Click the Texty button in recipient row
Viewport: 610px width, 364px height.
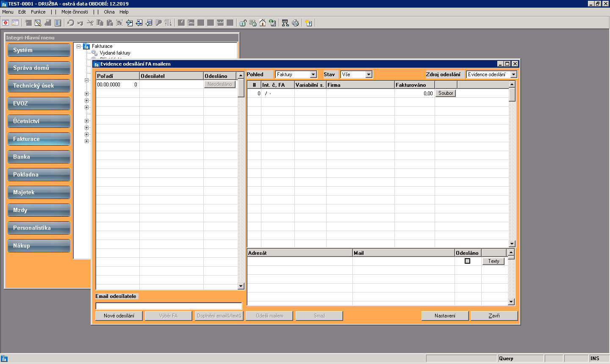(494, 261)
